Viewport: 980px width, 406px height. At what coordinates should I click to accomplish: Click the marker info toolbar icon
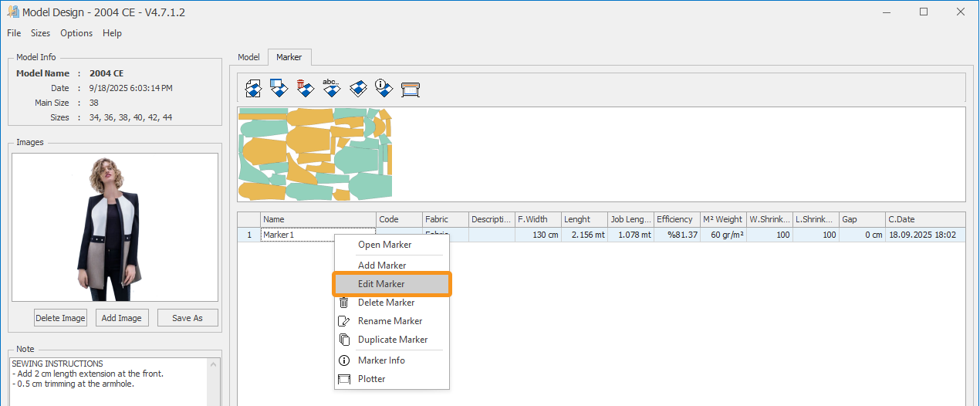point(384,88)
